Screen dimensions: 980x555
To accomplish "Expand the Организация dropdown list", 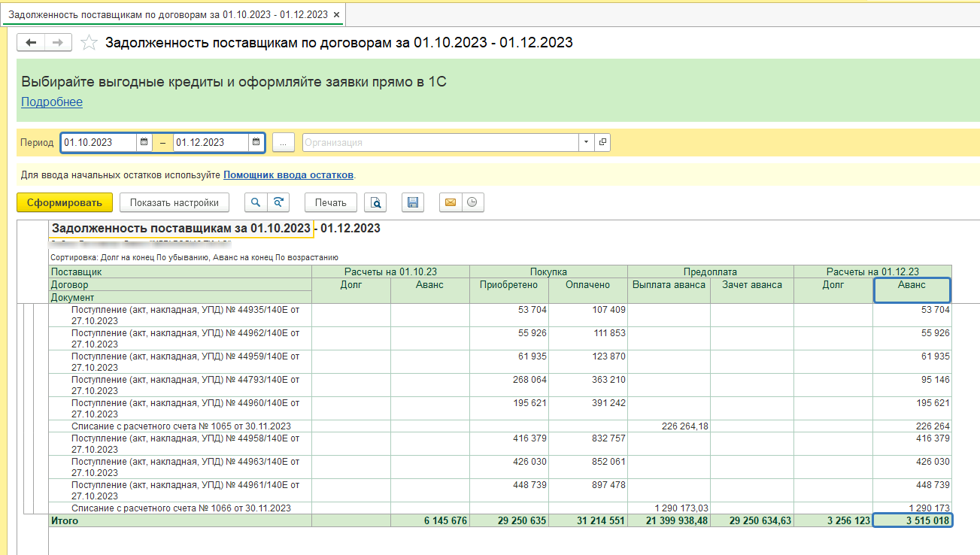I will click(586, 142).
